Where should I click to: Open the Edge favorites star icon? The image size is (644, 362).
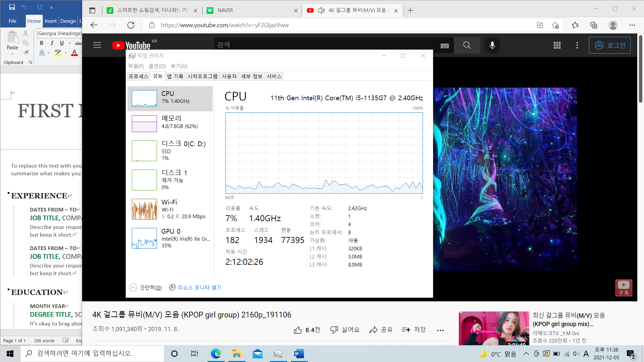pyautogui.click(x=575, y=25)
